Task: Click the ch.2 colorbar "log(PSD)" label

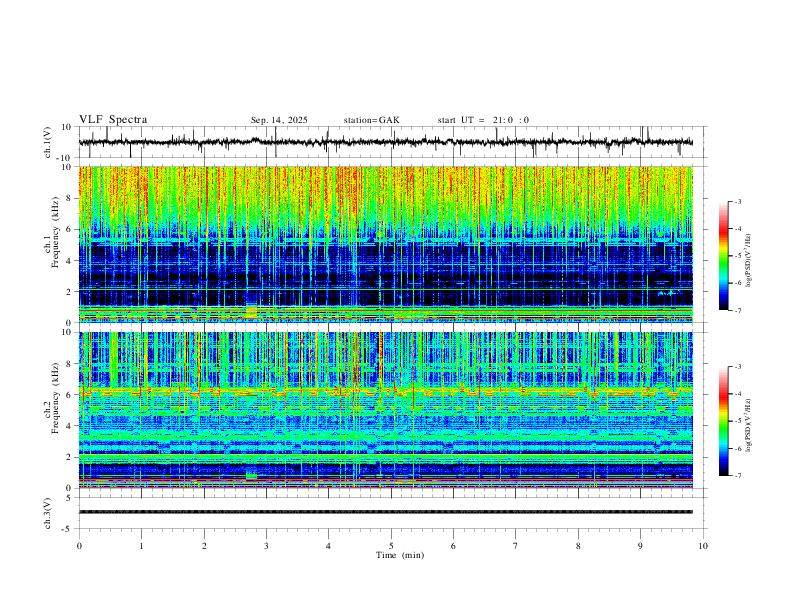Action: pos(749,425)
